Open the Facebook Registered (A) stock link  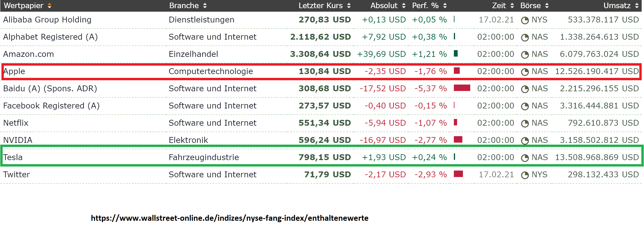click(51, 106)
